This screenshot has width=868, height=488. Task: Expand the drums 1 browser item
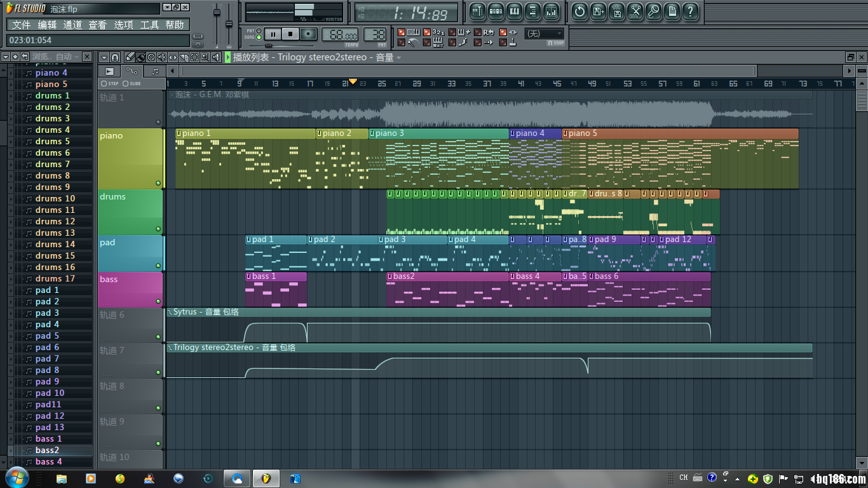[x=10, y=96]
